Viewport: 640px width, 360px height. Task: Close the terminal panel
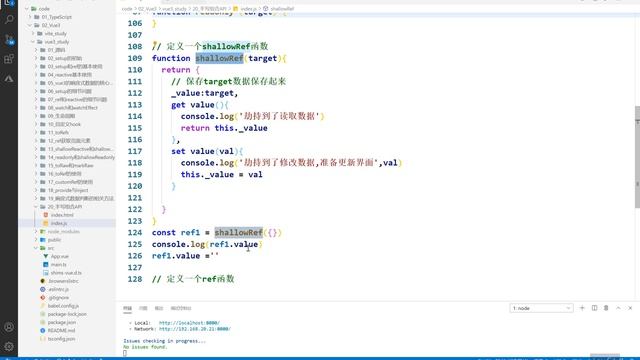[630, 308]
